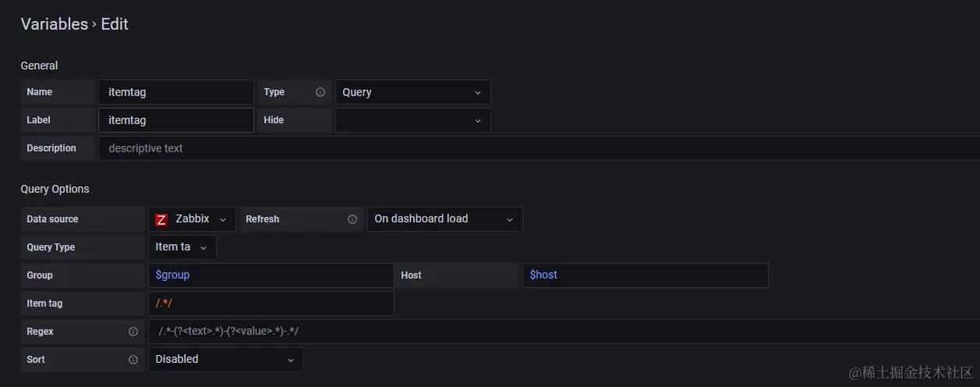This screenshot has height=387, width=980.
Task: Click the Item tag input field
Action: tap(271, 304)
